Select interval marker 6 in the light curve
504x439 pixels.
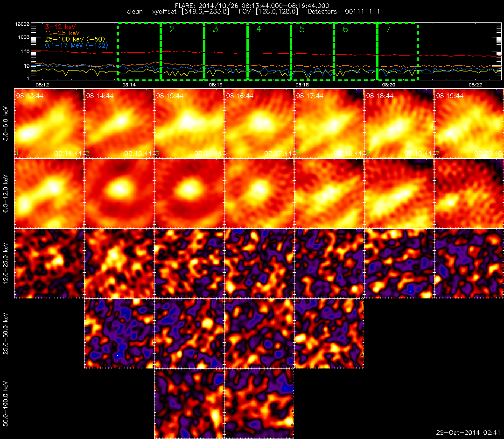(345, 29)
